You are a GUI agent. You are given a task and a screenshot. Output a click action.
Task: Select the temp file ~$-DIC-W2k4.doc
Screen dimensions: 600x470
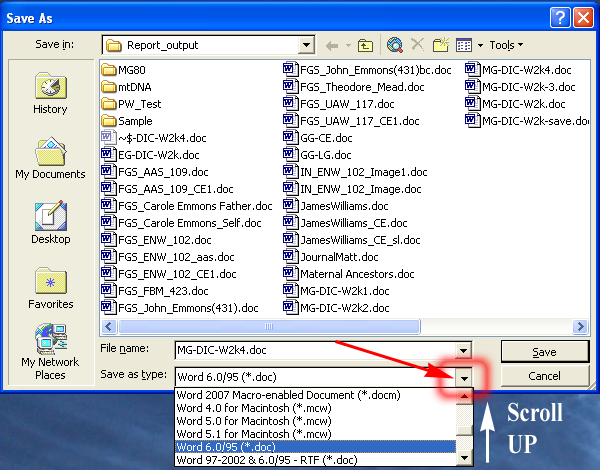click(x=154, y=138)
